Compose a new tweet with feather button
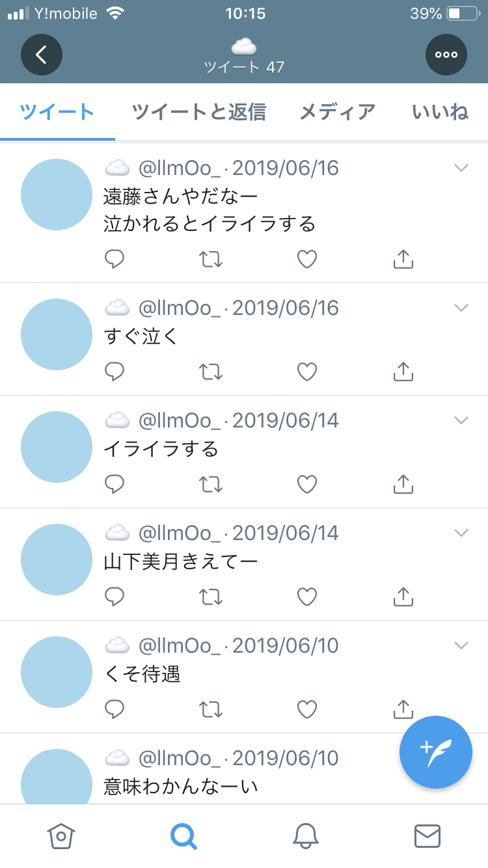 click(x=435, y=752)
